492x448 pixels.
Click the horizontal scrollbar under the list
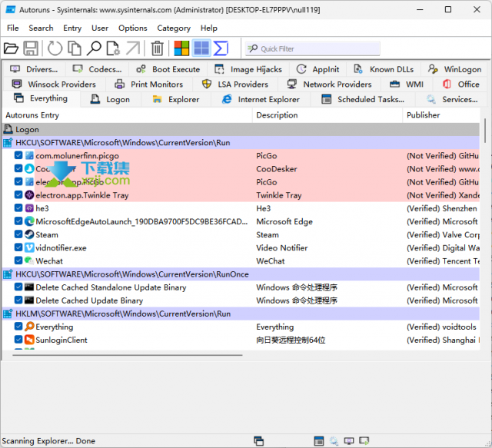click(x=128, y=355)
